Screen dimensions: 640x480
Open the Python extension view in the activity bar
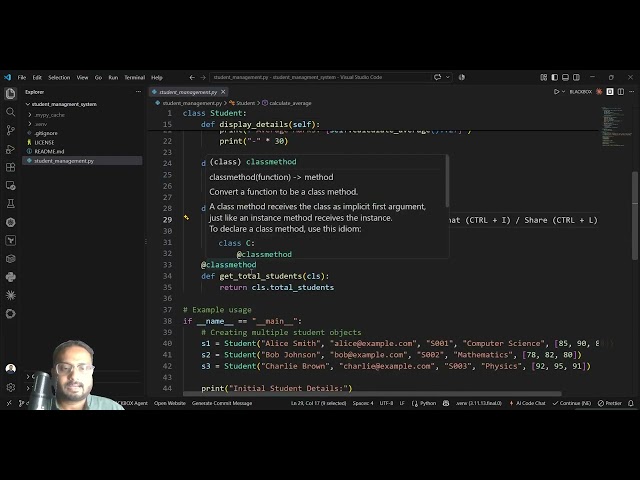(x=11, y=277)
